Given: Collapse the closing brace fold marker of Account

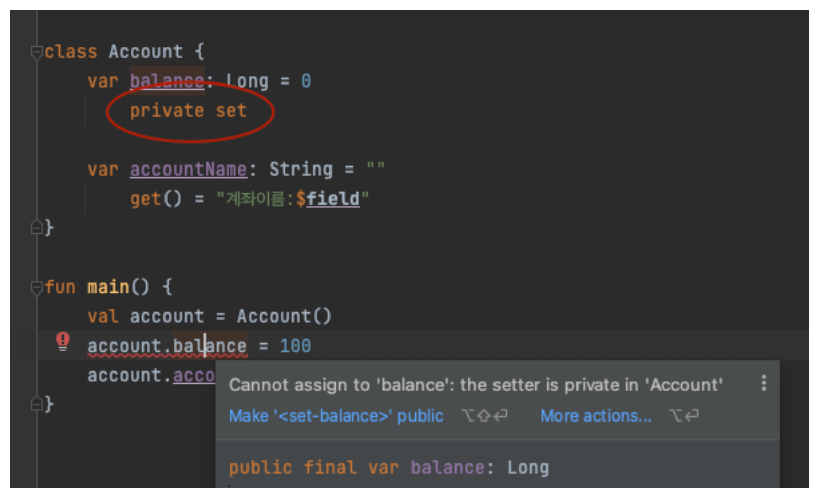Looking at the screenshot, I should (36, 228).
